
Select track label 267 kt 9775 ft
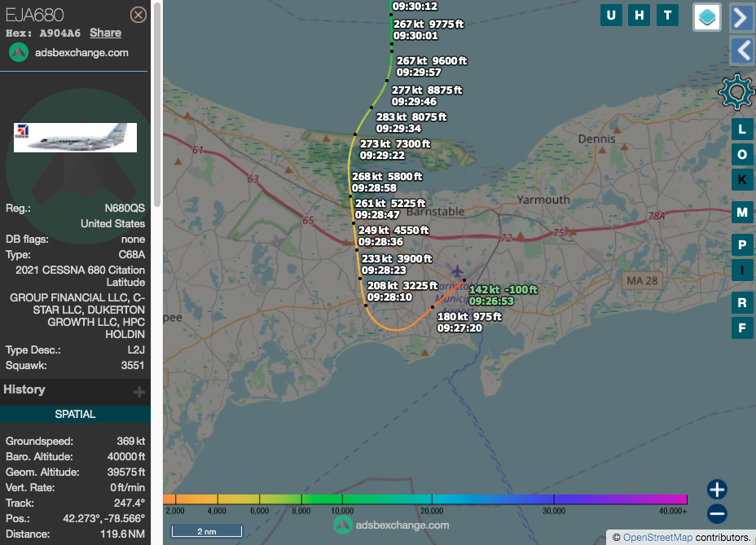click(429, 24)
